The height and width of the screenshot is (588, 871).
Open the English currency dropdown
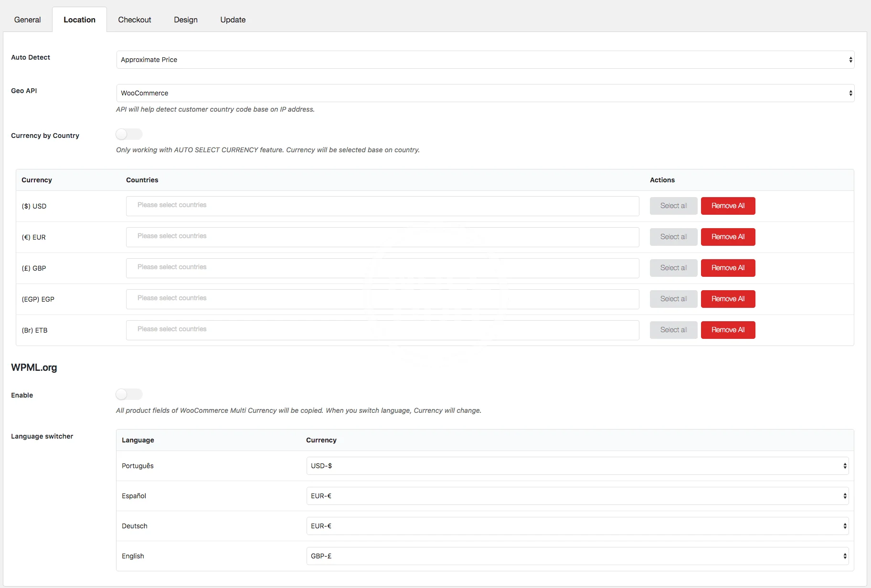point(577,556)
